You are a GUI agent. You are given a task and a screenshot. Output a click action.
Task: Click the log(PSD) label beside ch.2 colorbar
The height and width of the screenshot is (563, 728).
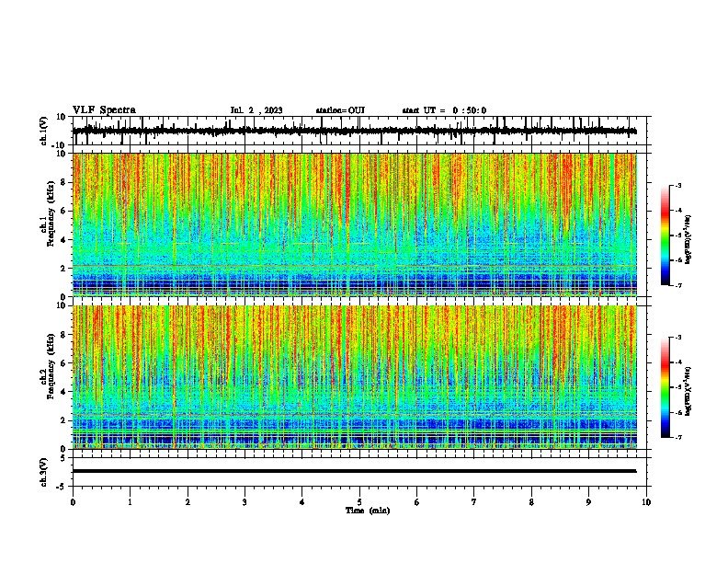[x=688, y=391]
